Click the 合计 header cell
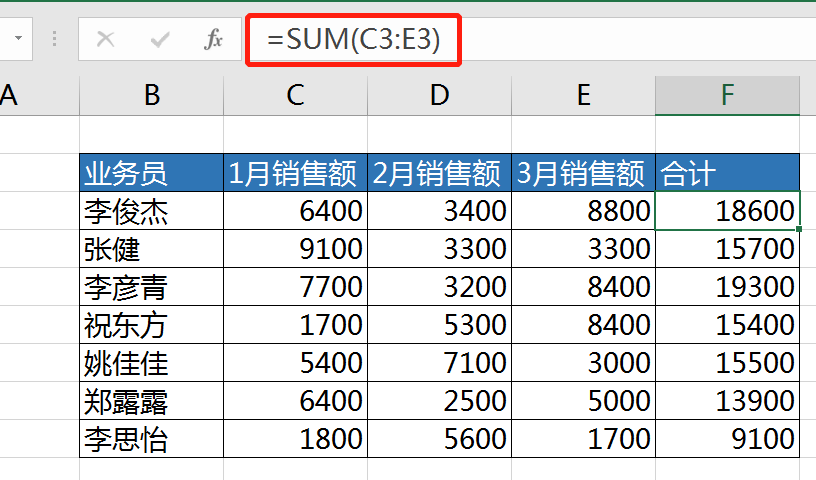Image resolution: width=816 pixels, height=480 pixels. 728,172
